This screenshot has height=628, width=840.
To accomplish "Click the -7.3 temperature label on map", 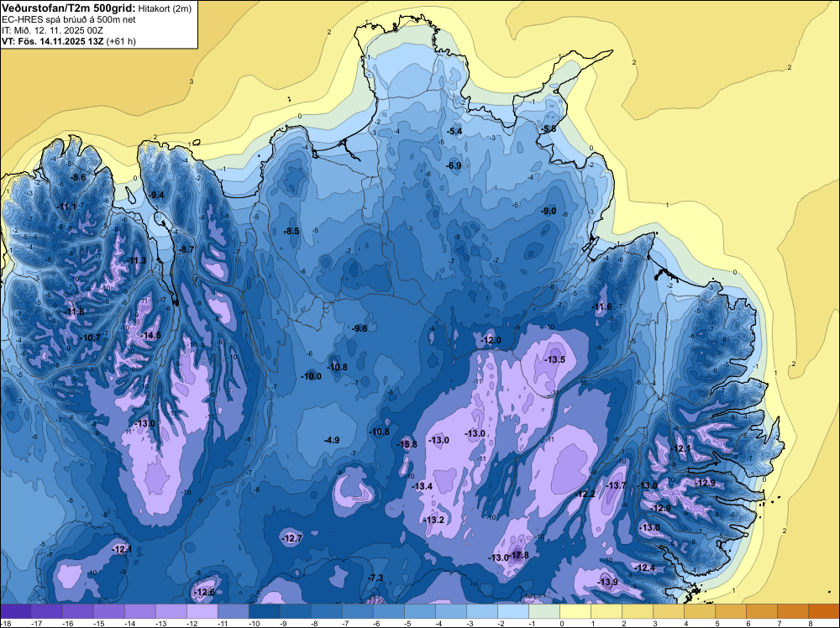I will pyautogui.click(x=376, y=578).
